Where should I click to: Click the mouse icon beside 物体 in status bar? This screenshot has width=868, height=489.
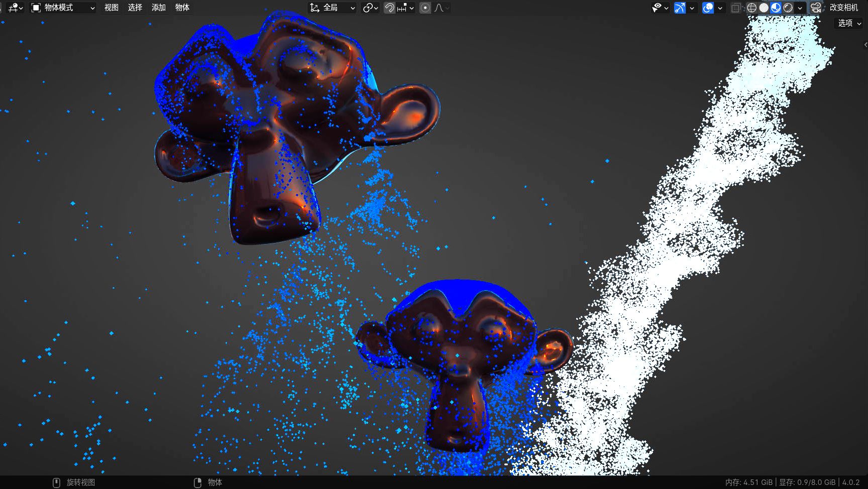point(197,482)
